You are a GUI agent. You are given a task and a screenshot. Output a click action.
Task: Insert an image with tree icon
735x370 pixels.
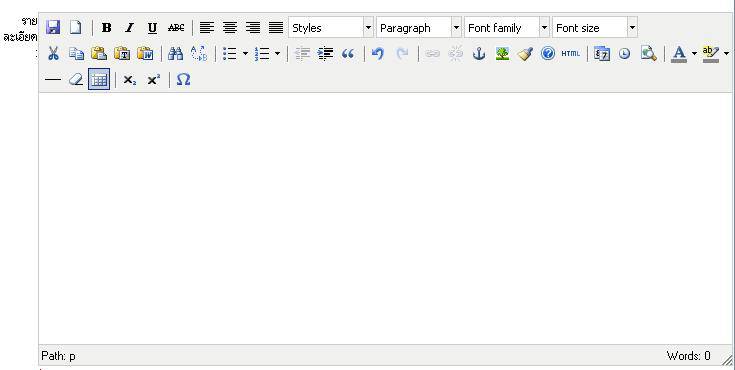[x=502, y=53]
